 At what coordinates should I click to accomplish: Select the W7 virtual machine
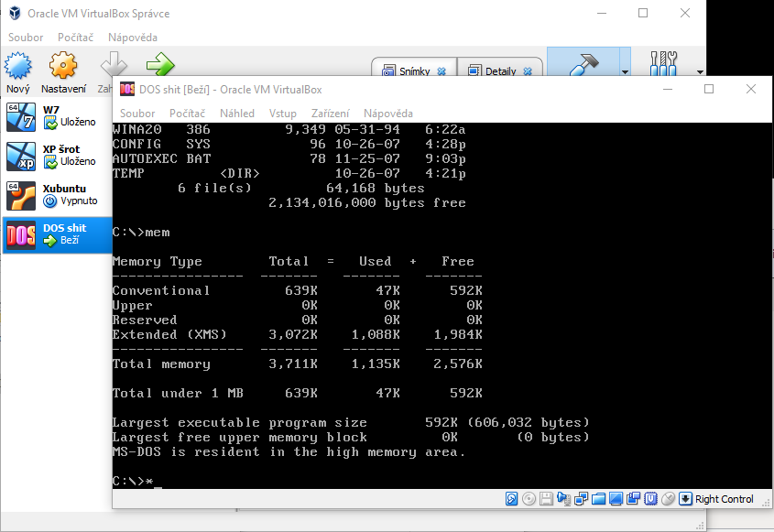(x=58, y=117)
